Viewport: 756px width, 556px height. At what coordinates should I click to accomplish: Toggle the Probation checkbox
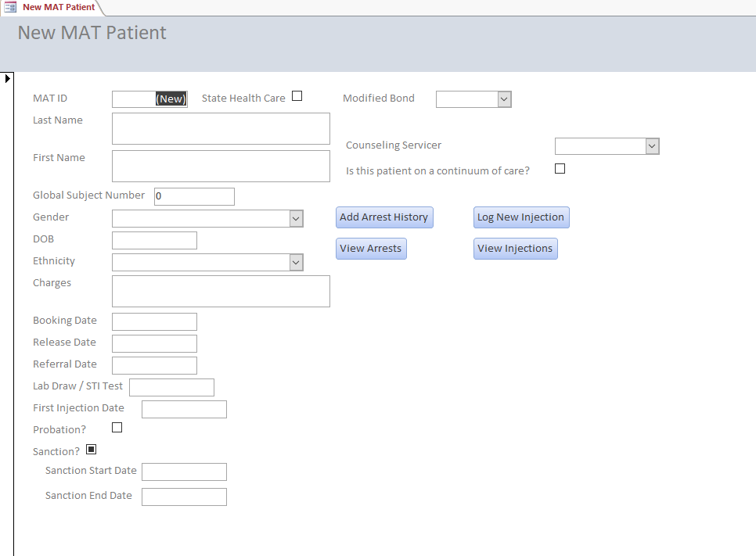click(117, 428)
